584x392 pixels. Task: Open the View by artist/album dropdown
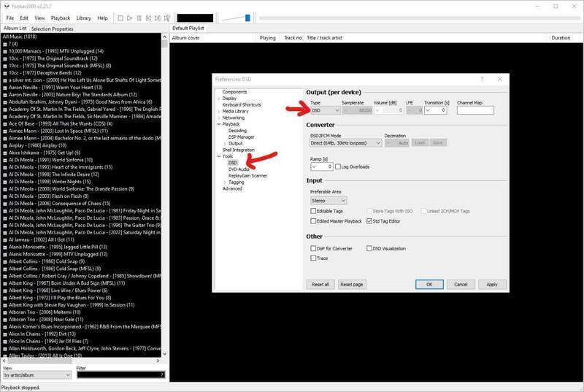[37, 375]
